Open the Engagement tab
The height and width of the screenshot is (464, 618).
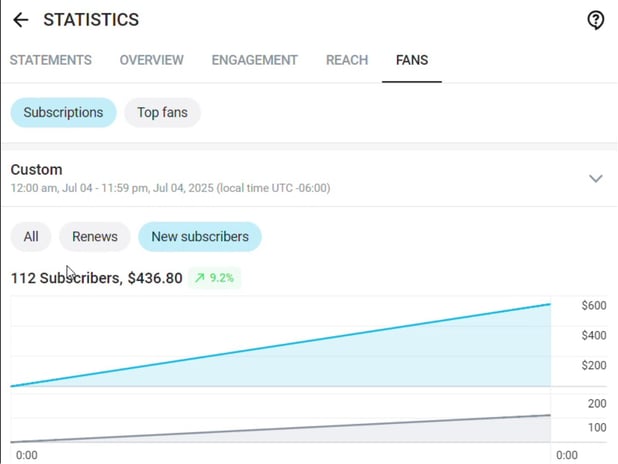(x=255, y=60)
